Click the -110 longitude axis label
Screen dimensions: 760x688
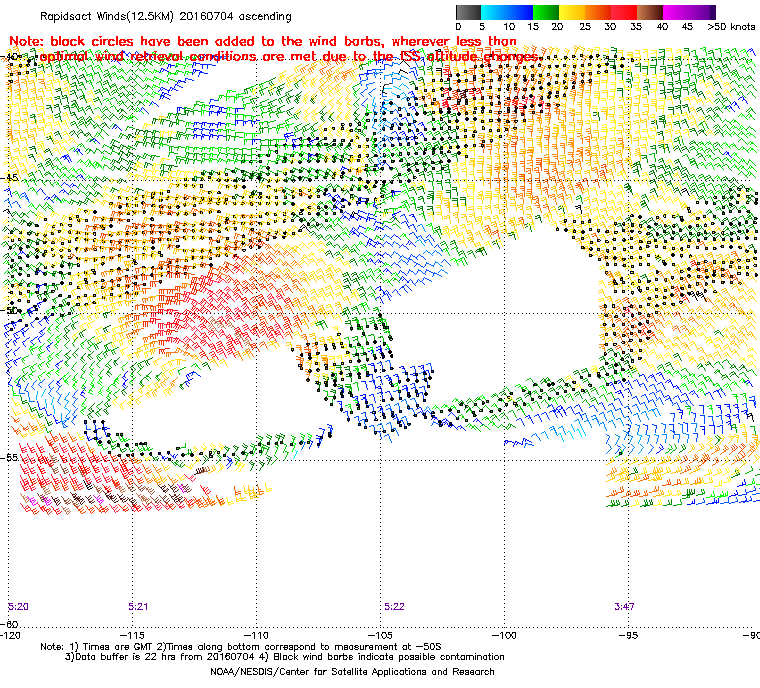256,635
